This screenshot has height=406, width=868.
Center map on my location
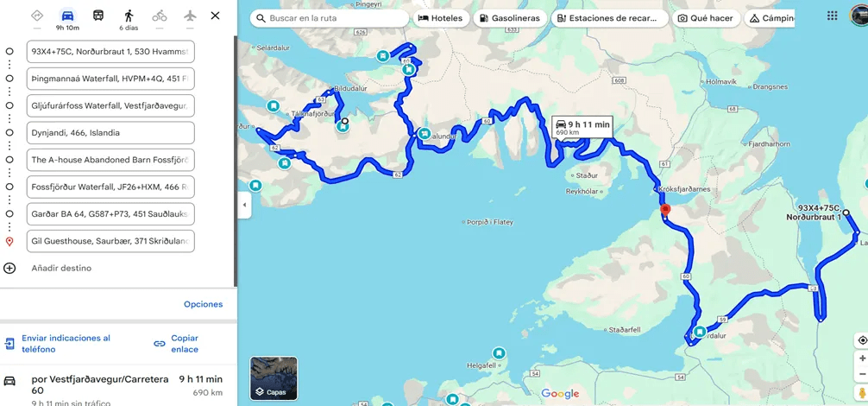[x=861, y=340]
